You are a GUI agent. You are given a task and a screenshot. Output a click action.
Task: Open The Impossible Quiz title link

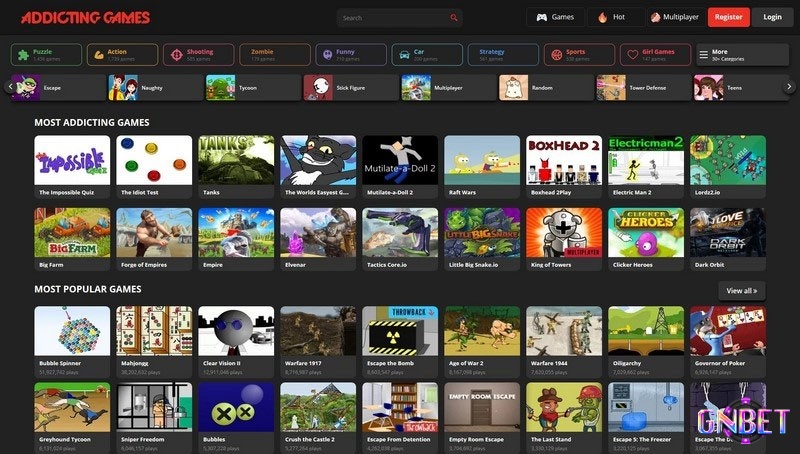[67, 192]
